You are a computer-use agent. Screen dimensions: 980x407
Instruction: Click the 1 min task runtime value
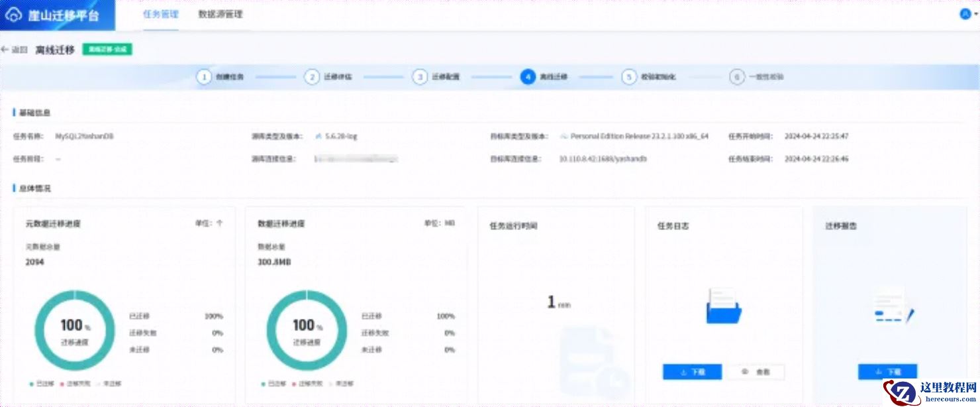click(558, 303)
